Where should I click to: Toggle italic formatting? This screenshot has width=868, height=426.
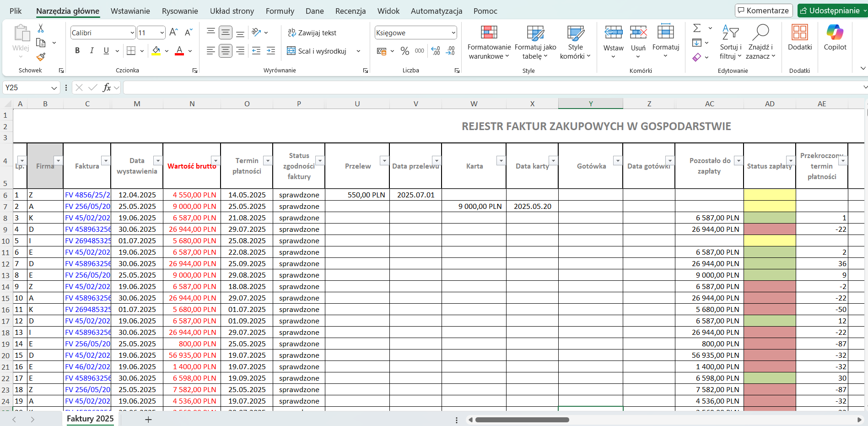92,51
